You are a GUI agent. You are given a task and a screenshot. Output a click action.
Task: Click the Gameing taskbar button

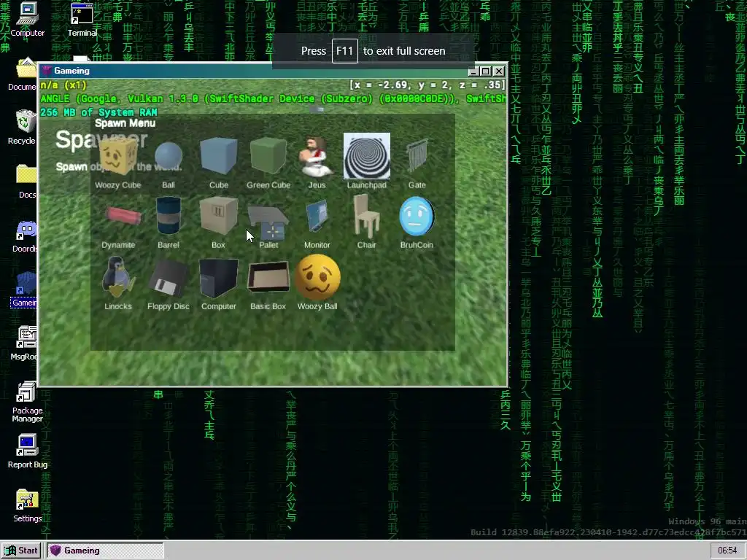tap(105, 551)
